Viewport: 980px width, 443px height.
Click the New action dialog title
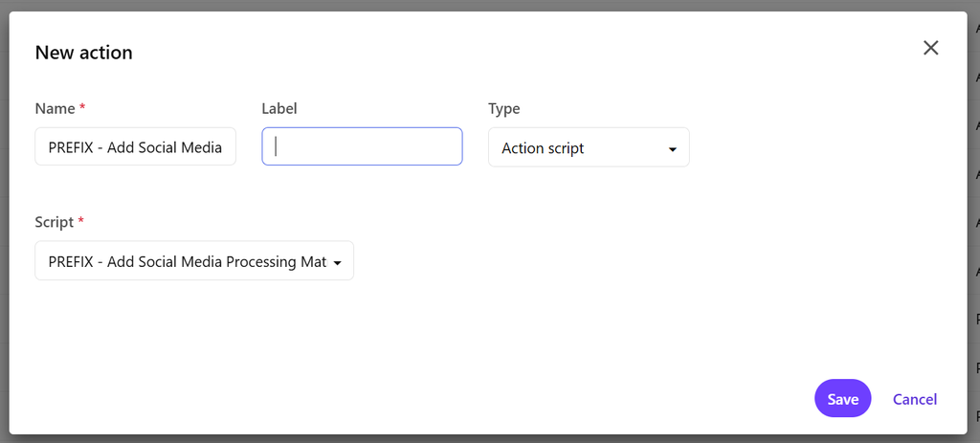tap(83, 53)
